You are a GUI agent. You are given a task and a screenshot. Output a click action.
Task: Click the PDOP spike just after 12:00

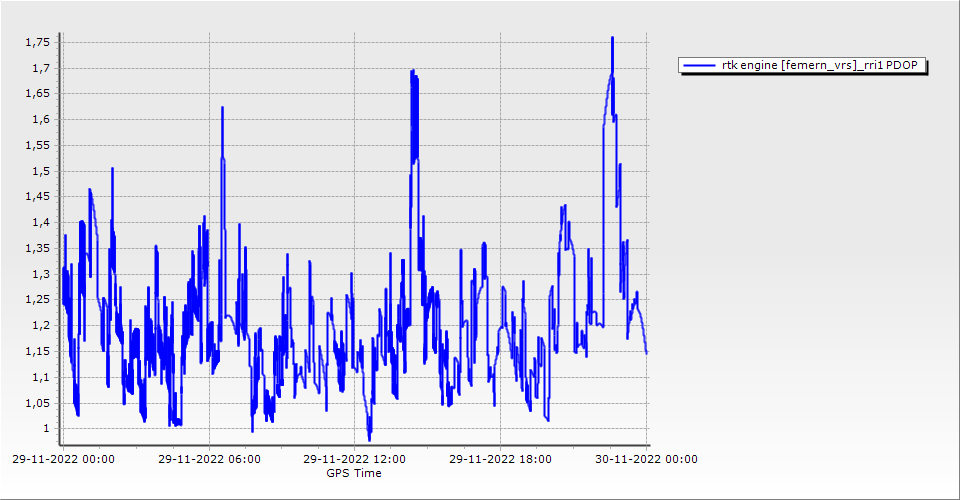pyautogui.click(x=412, y=72)
